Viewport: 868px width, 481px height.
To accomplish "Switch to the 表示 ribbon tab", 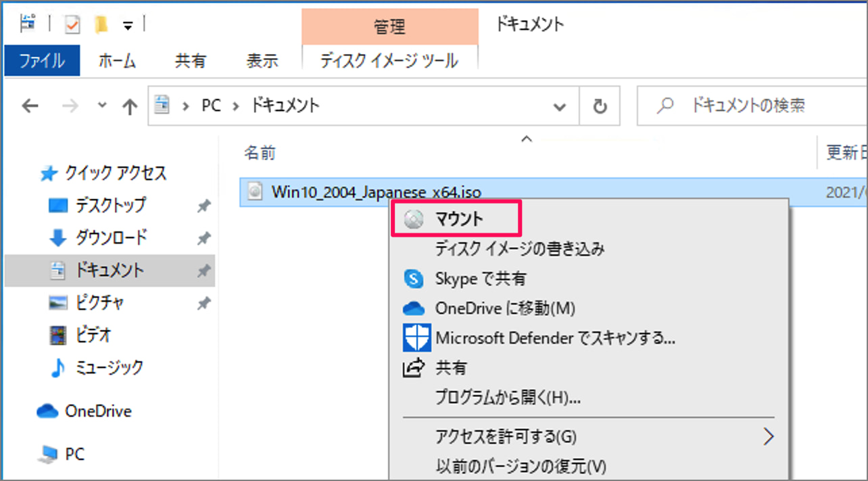I will [x=262, y=61].
